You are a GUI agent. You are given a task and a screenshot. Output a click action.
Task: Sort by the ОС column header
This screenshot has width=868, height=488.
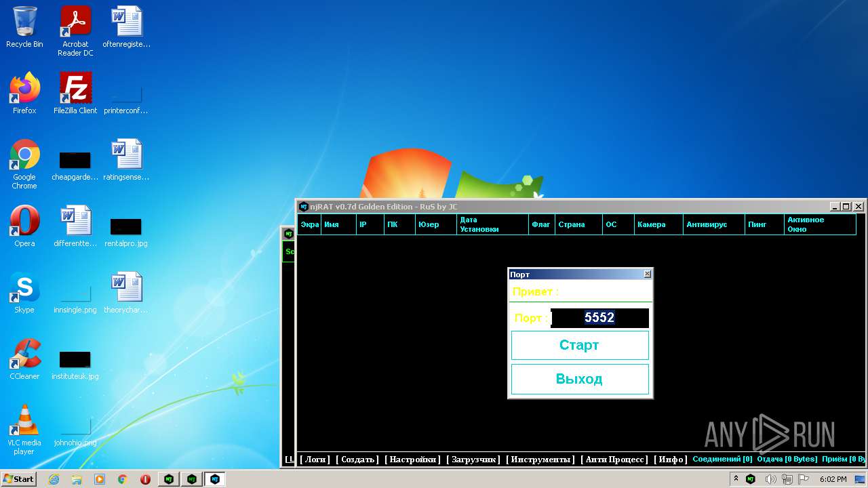[x=618, y=224]
